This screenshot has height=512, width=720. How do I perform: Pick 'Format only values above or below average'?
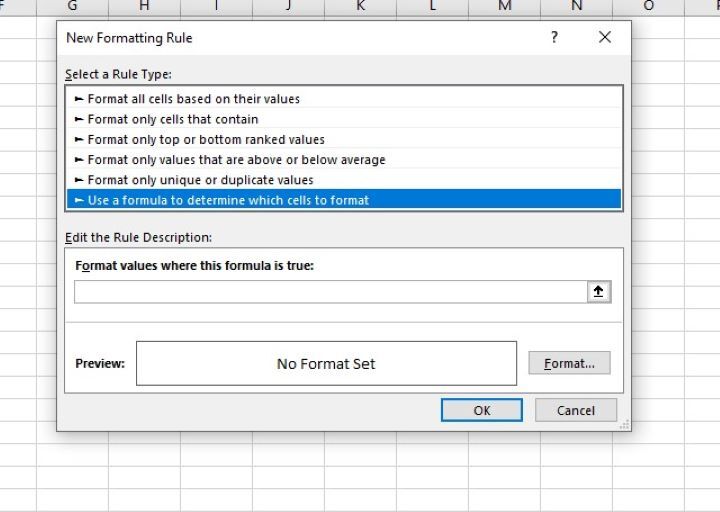[236, 159]
